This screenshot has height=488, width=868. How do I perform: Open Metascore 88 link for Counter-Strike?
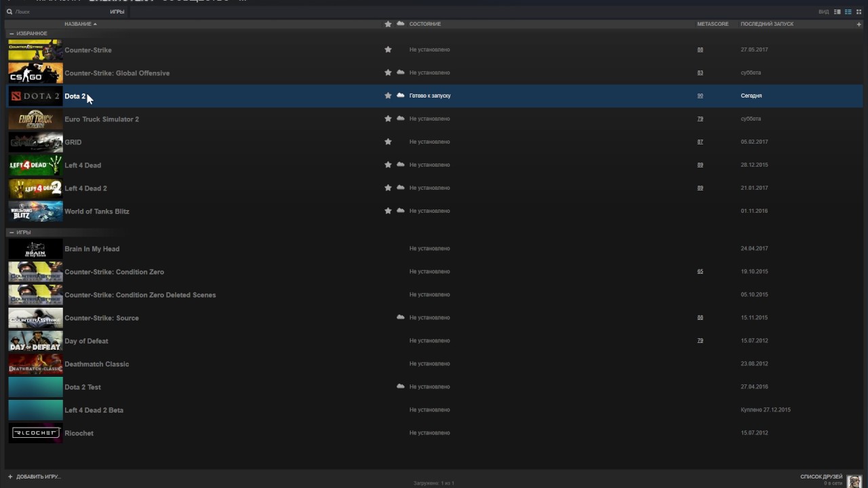(700, 49)
